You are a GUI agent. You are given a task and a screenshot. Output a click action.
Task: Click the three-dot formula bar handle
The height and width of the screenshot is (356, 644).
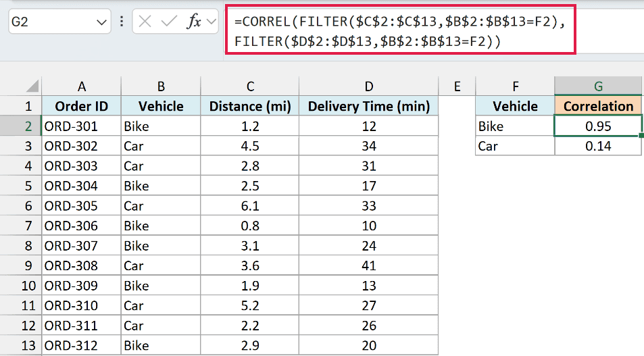(x=122, y=22)
